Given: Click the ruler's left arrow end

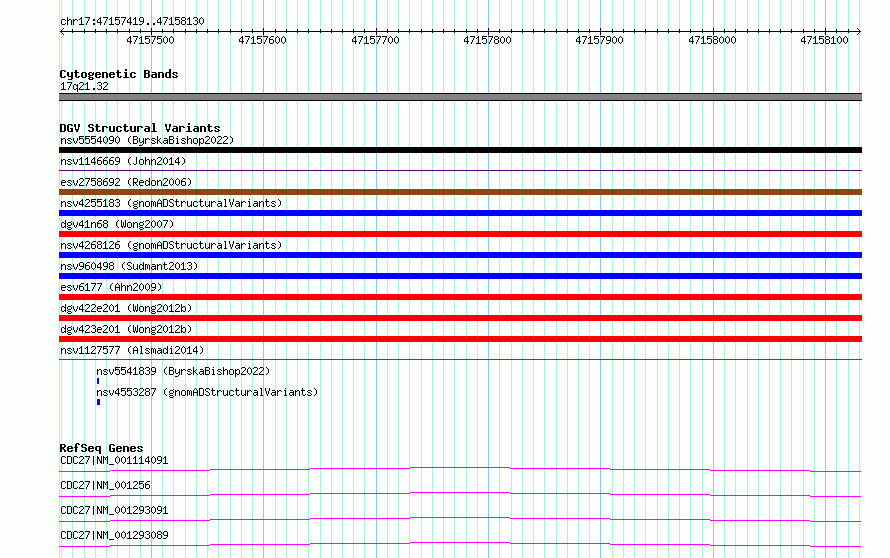Looking at the screenshot, I should pyautogui.click(x=62, y=32).
